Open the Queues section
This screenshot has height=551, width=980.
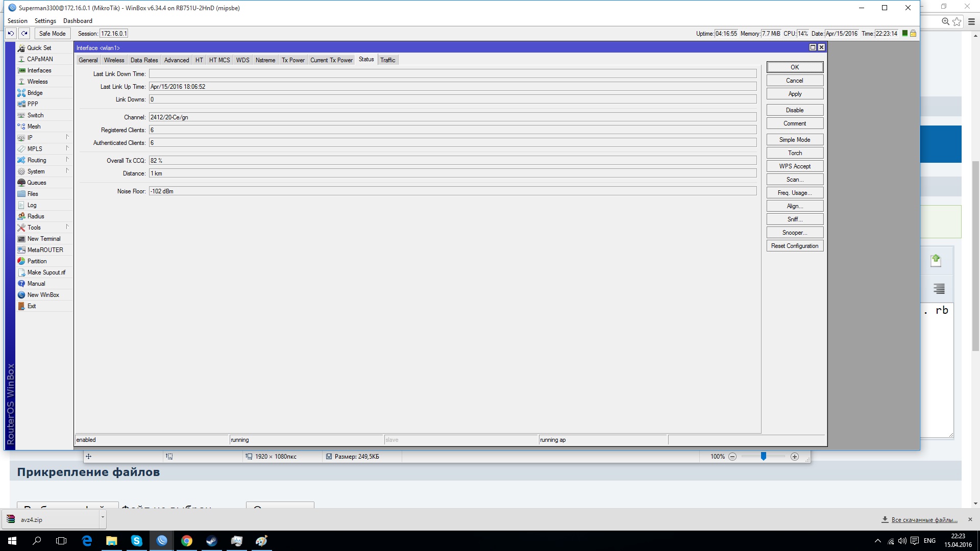click(x=36, y=183)
